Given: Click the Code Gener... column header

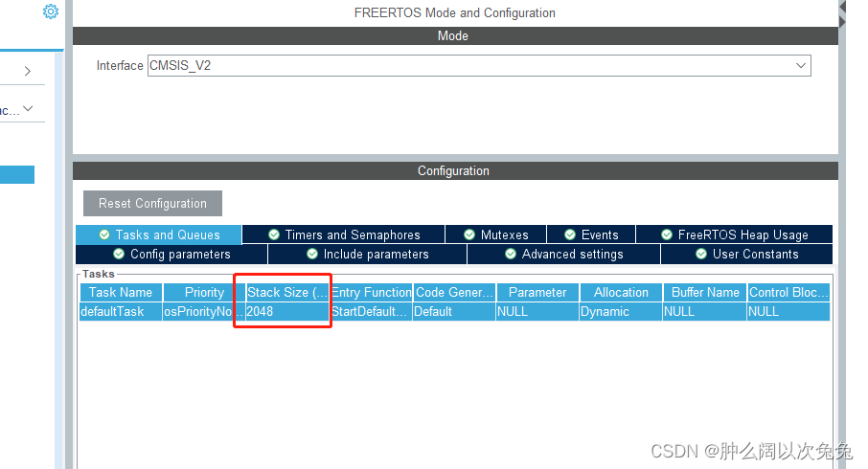Looking at the screenshot, I should 454,292.
